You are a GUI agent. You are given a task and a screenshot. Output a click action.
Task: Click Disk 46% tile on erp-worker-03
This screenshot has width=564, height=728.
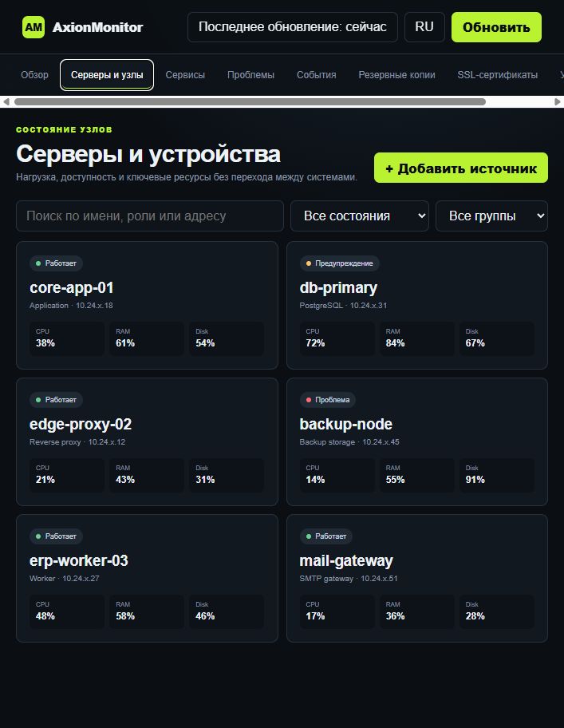click(227, 611)
